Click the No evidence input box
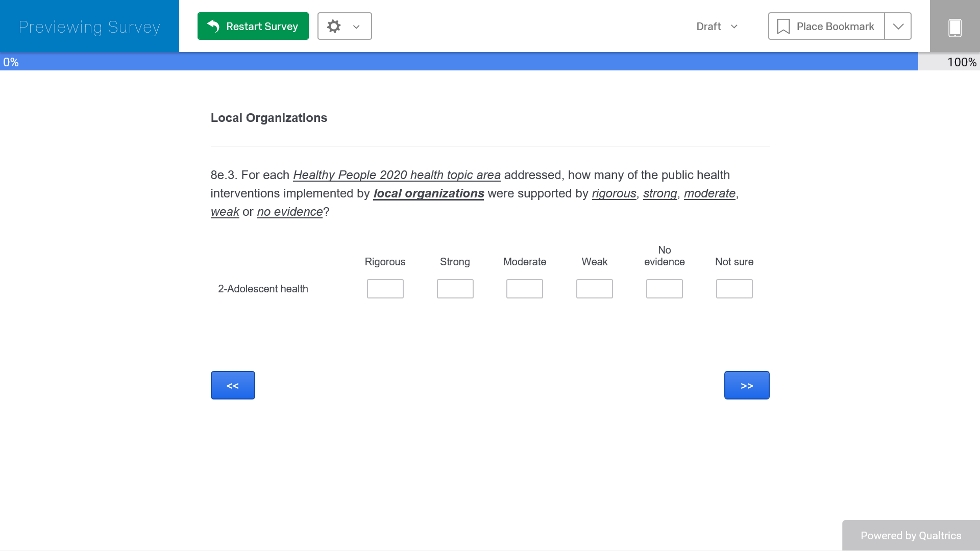The width and height of the screenshot is (980, 551). 664,289
